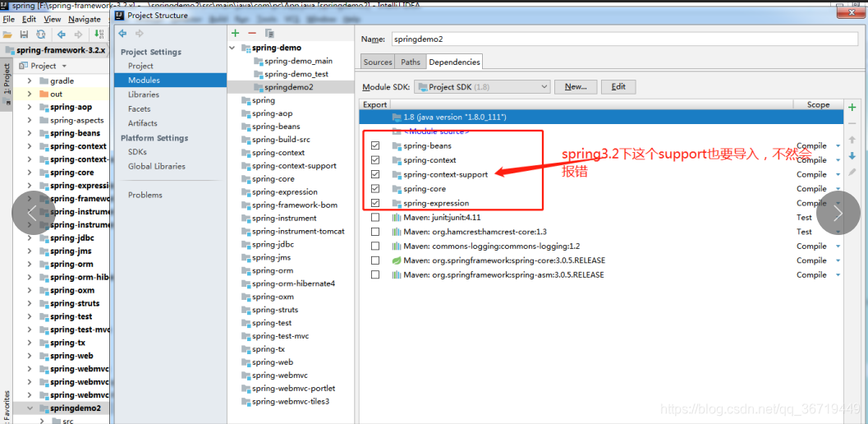Click the New... SDK button
The width and height of the screenshot is (868, 424).
(576, 87)
